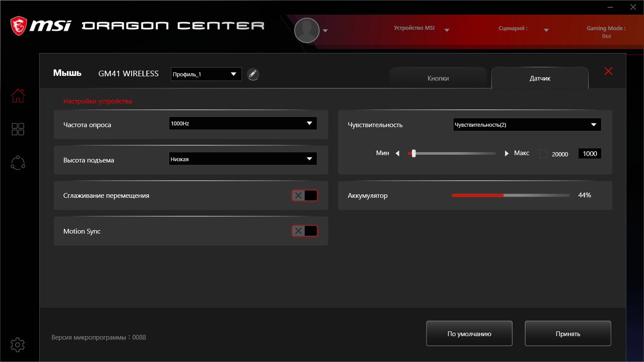Open the circular sync sidebar icon
Viewport: 644px width, 362px height.
(18, 162)
